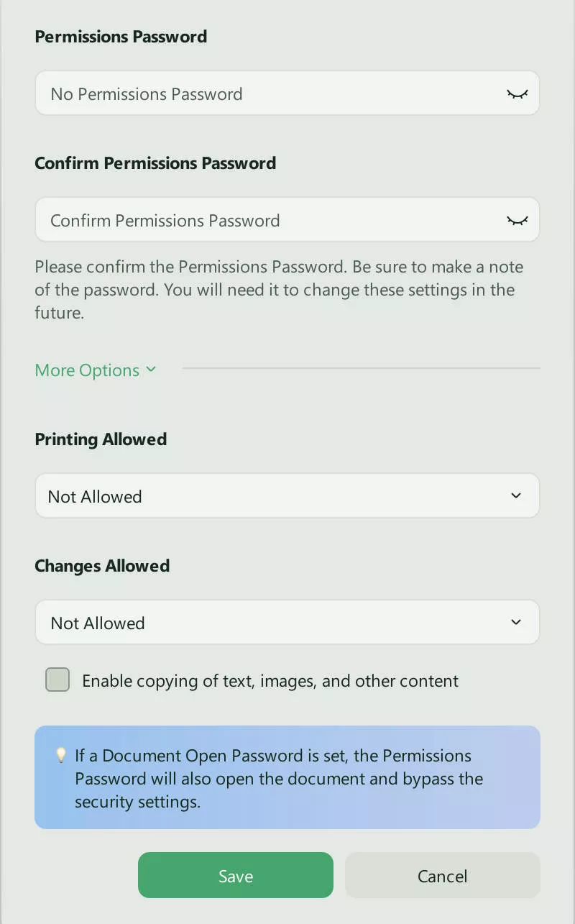The width and height of the screenshot is (575, 924).
Task: Toggle password visibility for Permissions Password field
Action: click(x=517, y=93)
